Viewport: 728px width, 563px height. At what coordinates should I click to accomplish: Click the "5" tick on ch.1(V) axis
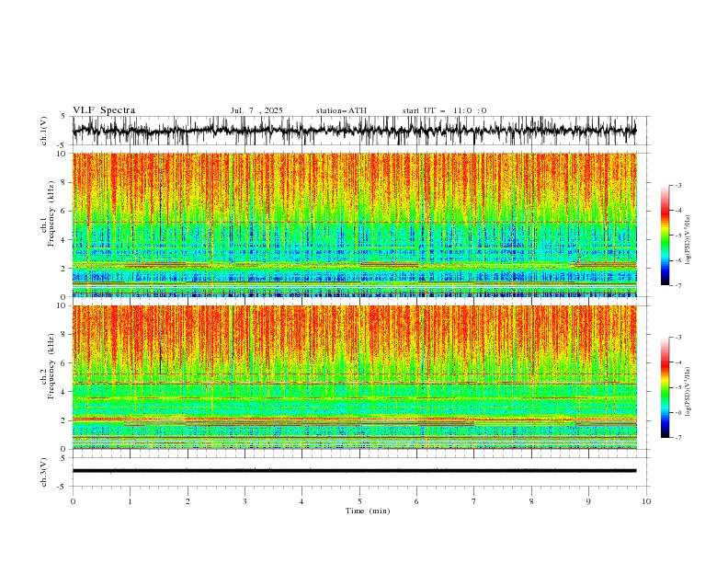pos(64,117)
